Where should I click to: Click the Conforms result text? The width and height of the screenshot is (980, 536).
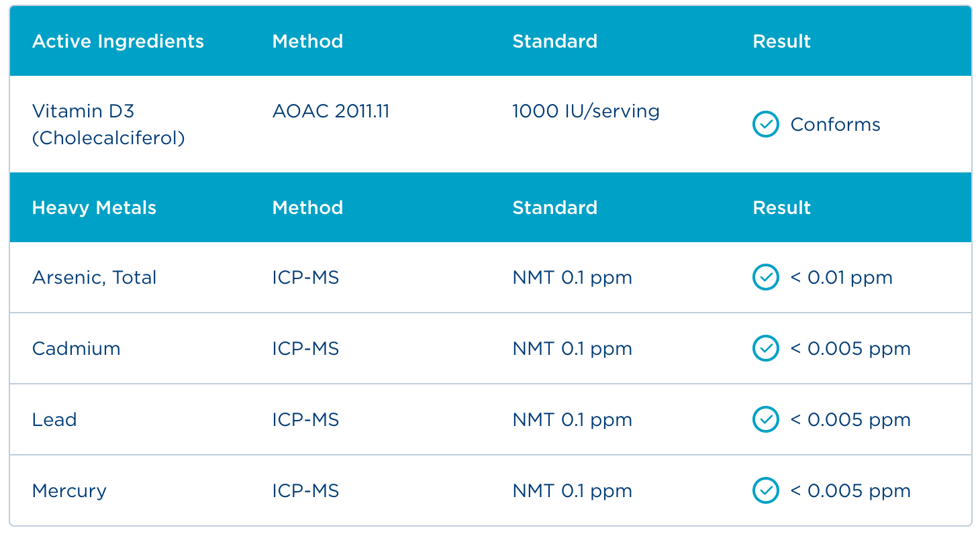(x=835, y=125)
